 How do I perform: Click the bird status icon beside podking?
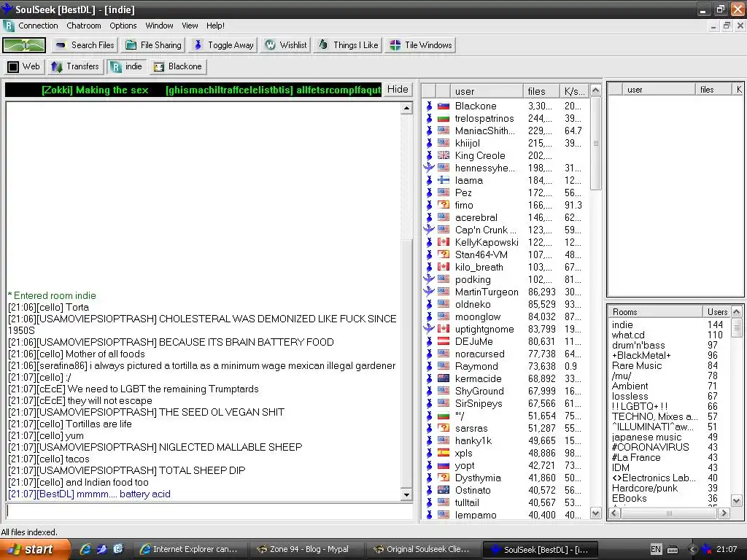tap(429, 279)
